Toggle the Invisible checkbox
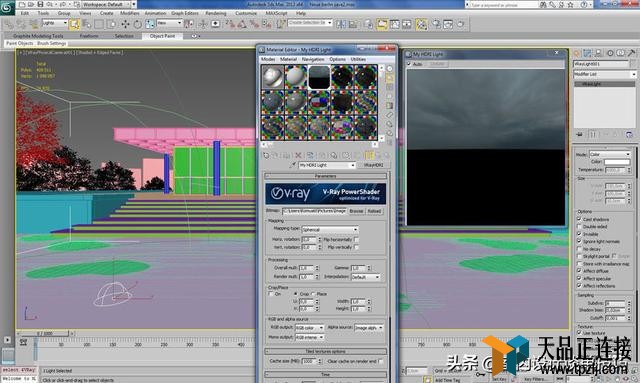This screenshot has height=383, width=640. tap(579, 234)
